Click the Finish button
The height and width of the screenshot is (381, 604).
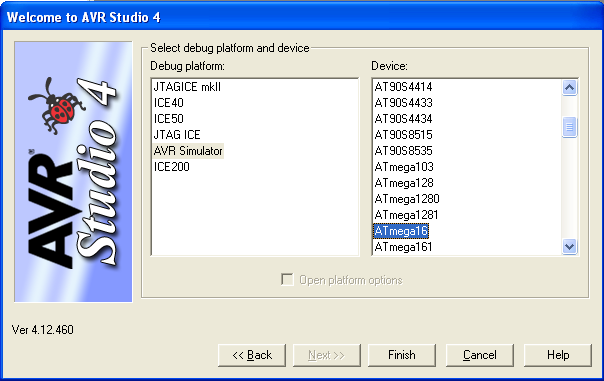[402, 355]
